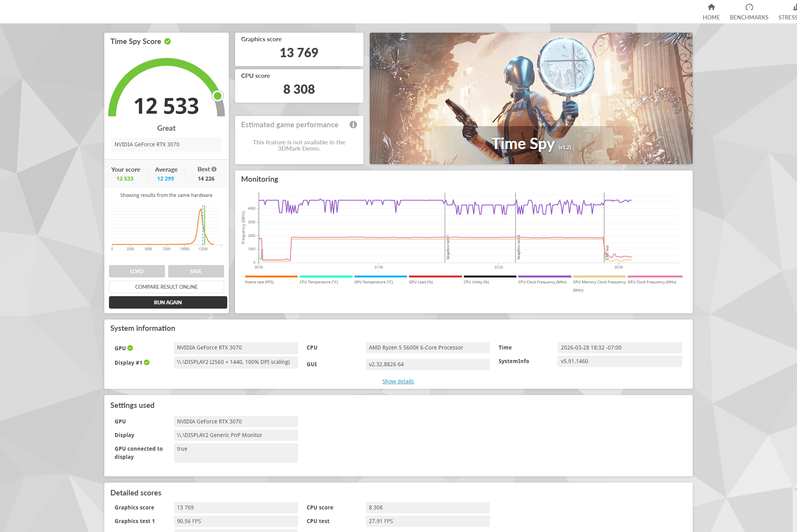Click the Graphics score 13 769 card
This screenshot has width=797, height=532.
click(x=299, y=49)
